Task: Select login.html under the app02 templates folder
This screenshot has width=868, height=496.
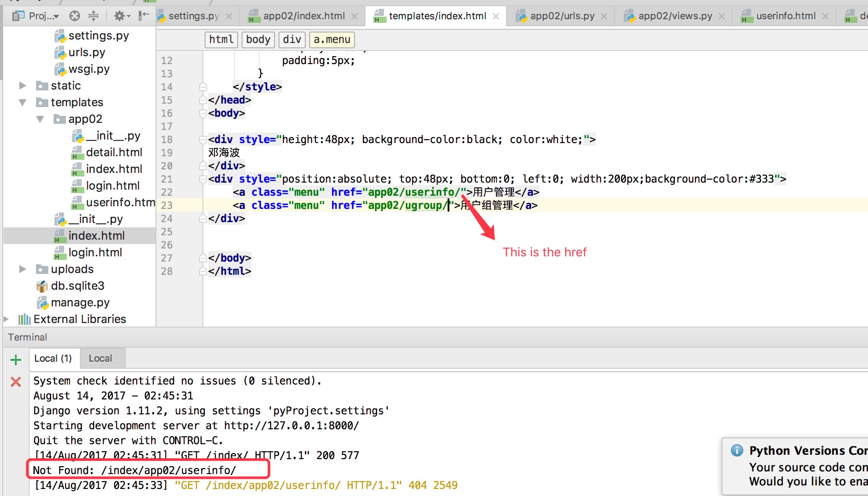Action: (x=113, y=185)
